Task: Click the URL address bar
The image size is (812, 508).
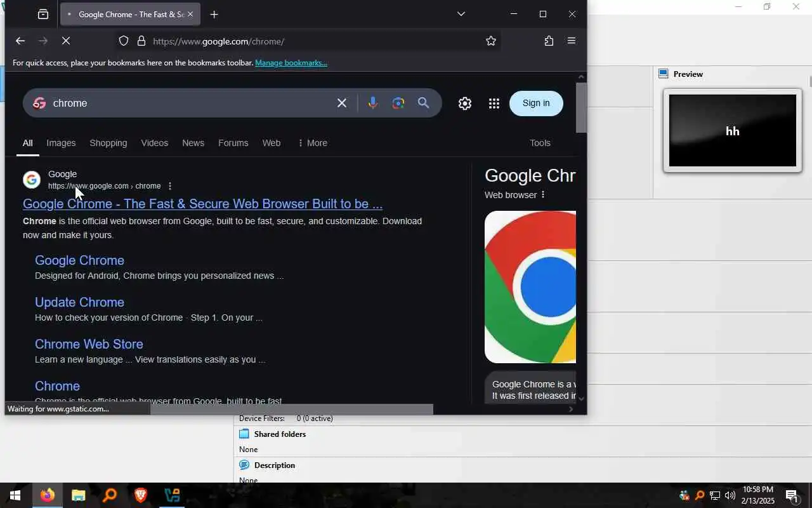Action: (308, 41)
